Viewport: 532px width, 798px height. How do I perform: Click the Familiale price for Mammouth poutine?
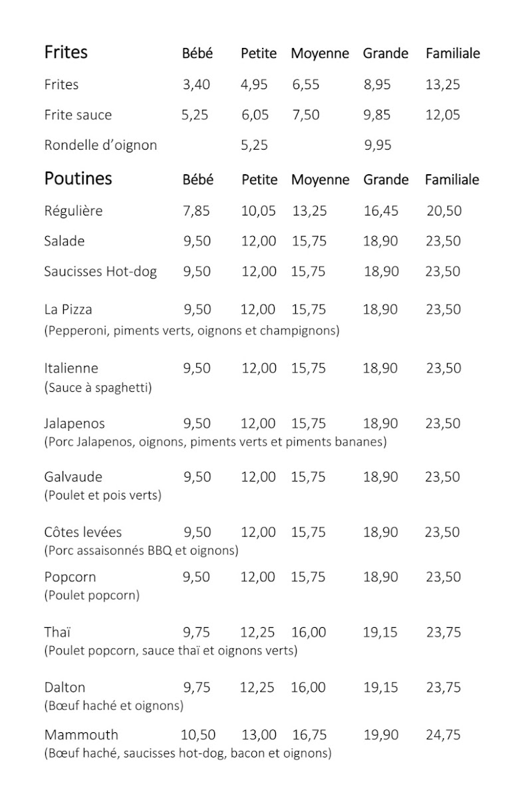coord(443,735)
